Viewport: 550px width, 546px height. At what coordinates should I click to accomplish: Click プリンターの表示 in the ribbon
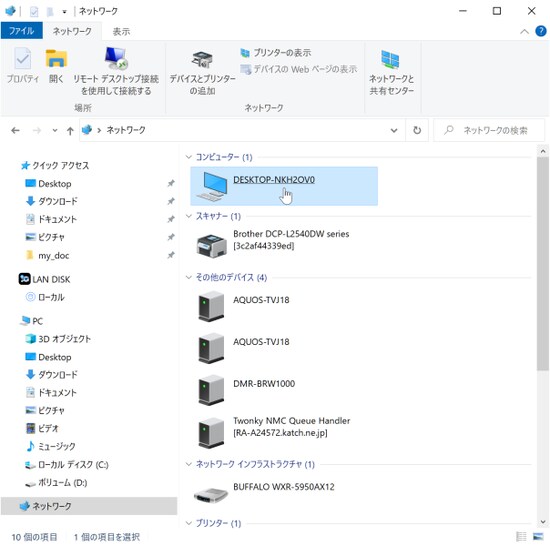(276, 53)
